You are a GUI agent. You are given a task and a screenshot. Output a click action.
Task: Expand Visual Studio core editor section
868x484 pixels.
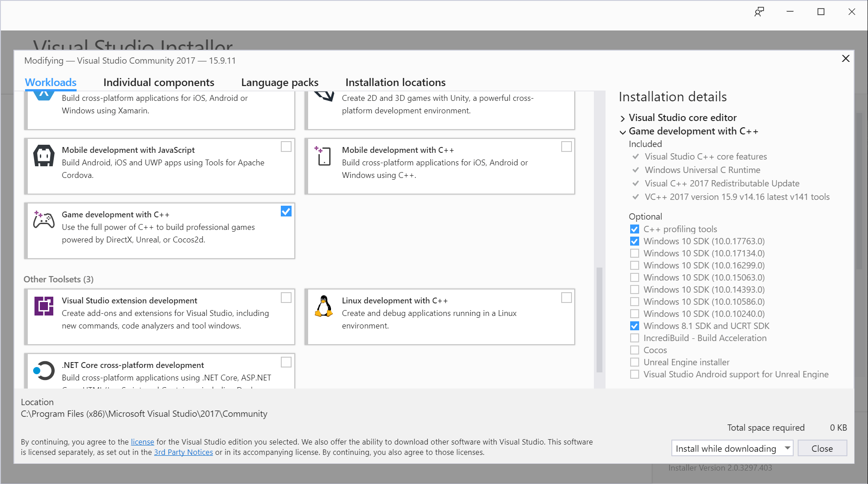coord(623,118)
